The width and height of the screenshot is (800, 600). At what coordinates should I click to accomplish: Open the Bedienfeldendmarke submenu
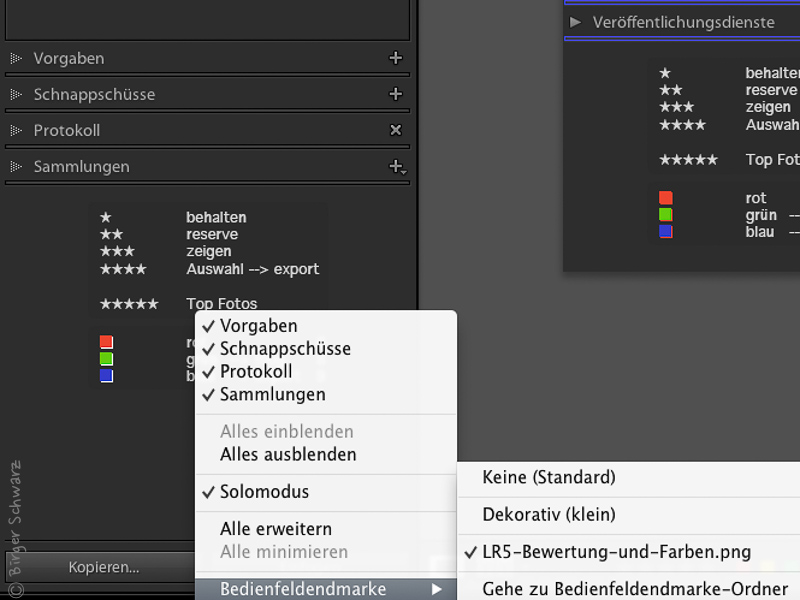(x=303, y=590)
